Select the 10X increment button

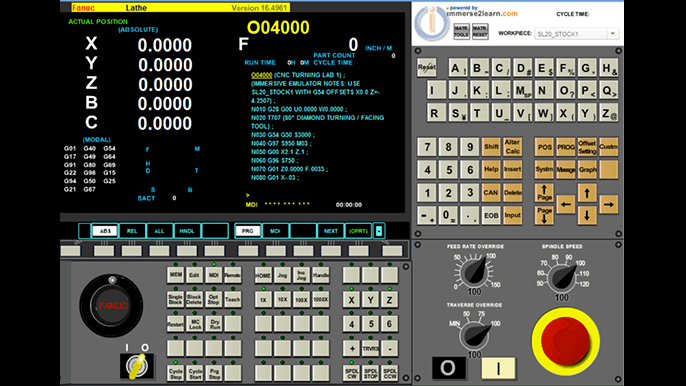(x=282, y=299)
